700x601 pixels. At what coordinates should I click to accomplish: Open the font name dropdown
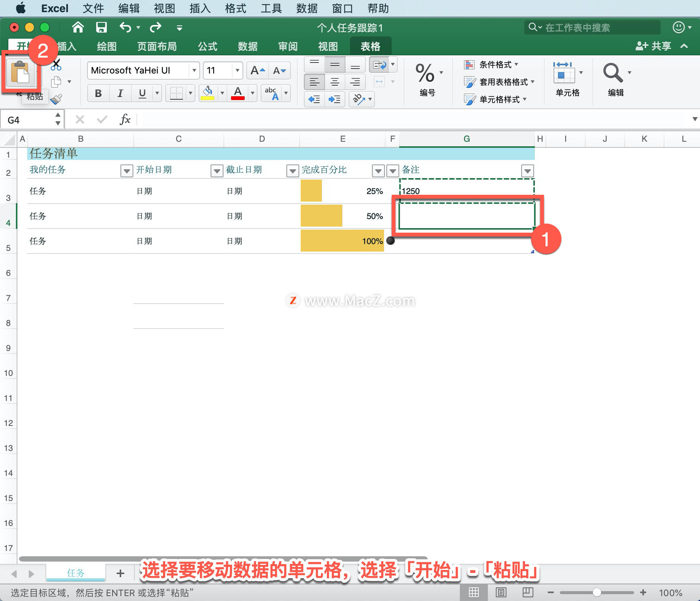(x=194, y=70)
